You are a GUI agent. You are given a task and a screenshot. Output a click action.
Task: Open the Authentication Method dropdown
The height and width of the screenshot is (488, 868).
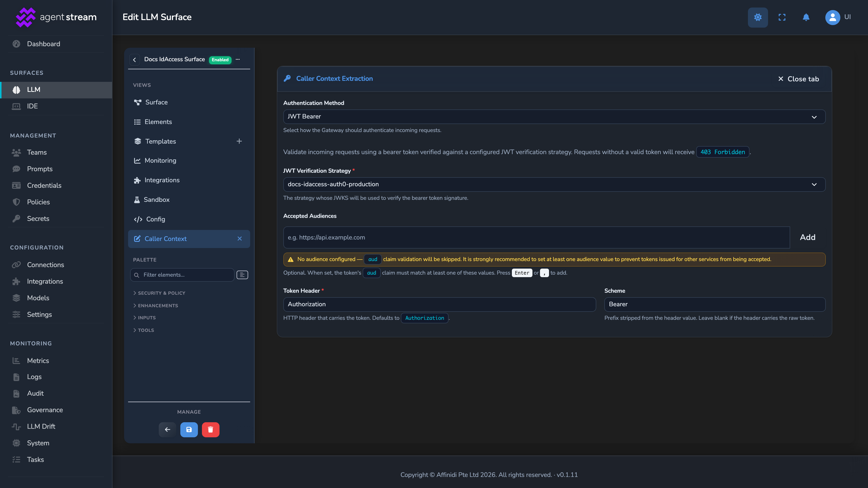(x=554, y=116)
